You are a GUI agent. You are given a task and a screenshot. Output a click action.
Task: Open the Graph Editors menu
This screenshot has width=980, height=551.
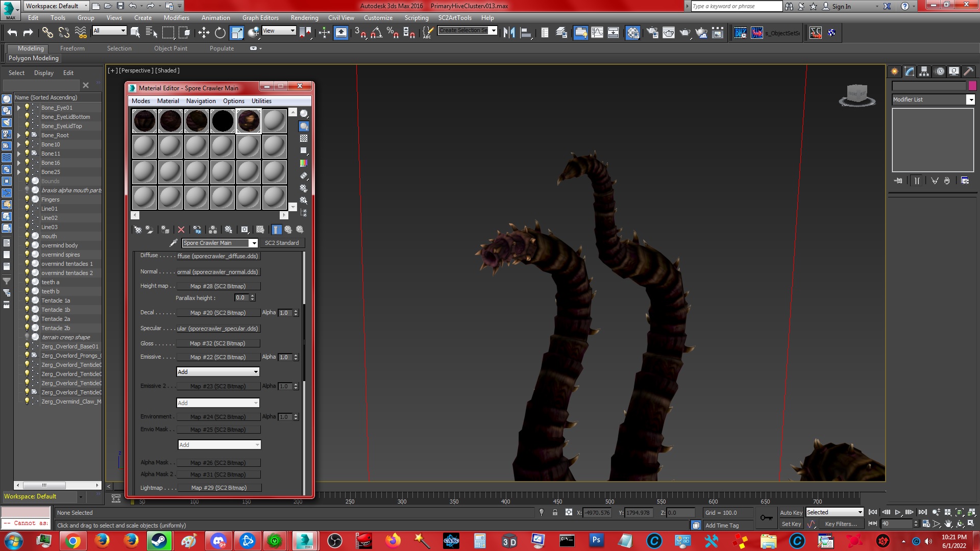(260, 17)
